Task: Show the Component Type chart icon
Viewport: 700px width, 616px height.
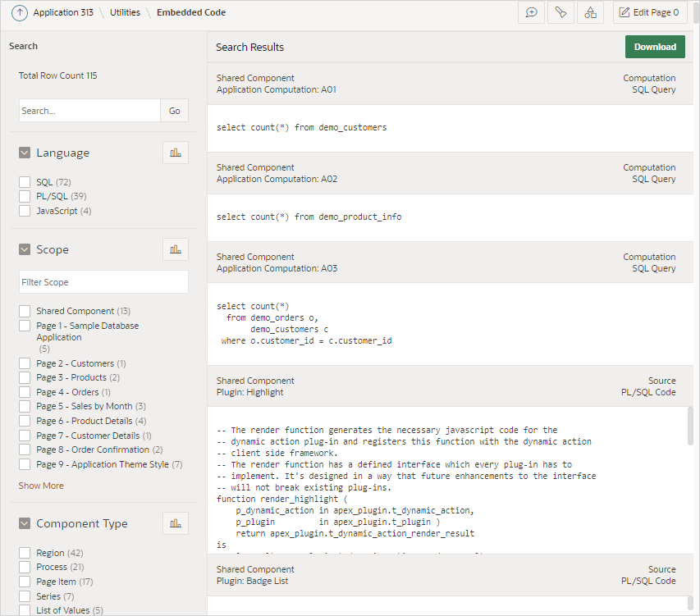Action: coord(176,522)
